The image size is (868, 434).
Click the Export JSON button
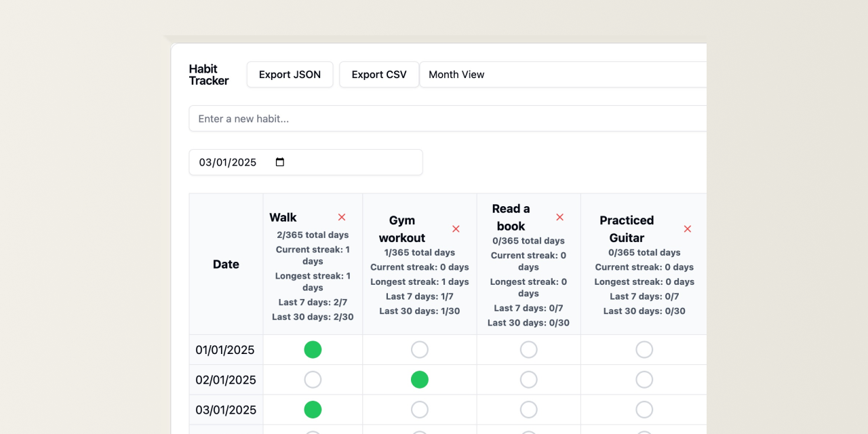pos(290,75)
